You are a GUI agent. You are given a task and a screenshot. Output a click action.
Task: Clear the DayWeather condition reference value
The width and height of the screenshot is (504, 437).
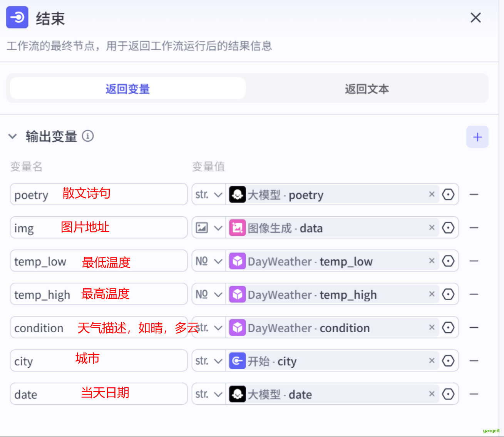click(x=432, y=328)
